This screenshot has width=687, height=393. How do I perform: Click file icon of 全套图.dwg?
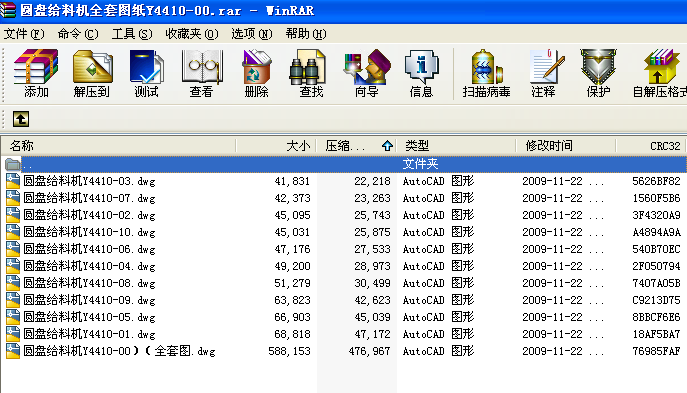(x=13, y=351)
